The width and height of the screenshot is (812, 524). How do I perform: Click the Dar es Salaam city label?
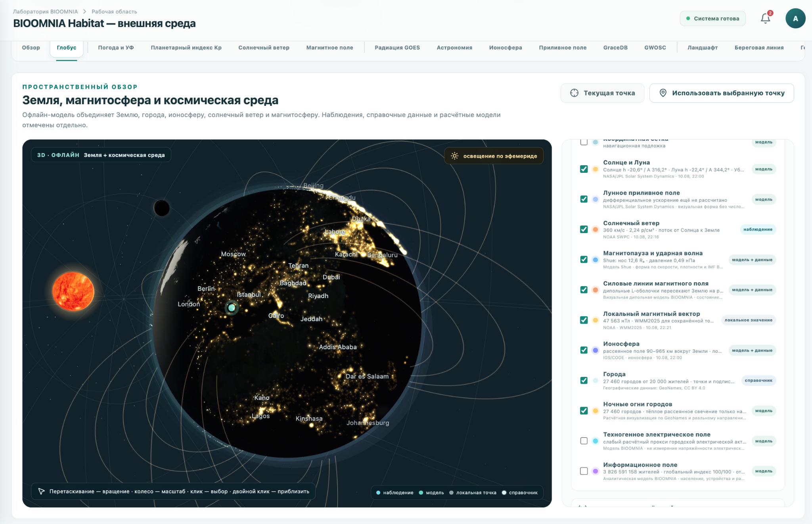pyautogui.click(x=367, y=377)
